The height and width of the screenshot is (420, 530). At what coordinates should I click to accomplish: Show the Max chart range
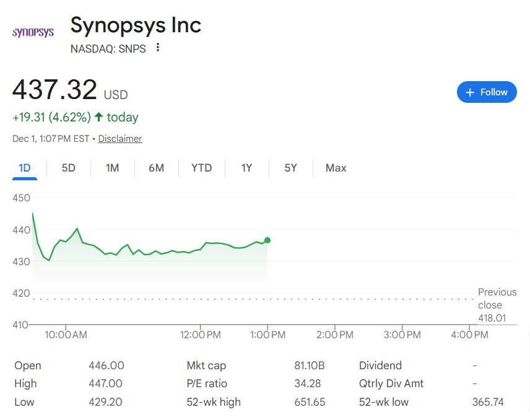pos(336,168)
